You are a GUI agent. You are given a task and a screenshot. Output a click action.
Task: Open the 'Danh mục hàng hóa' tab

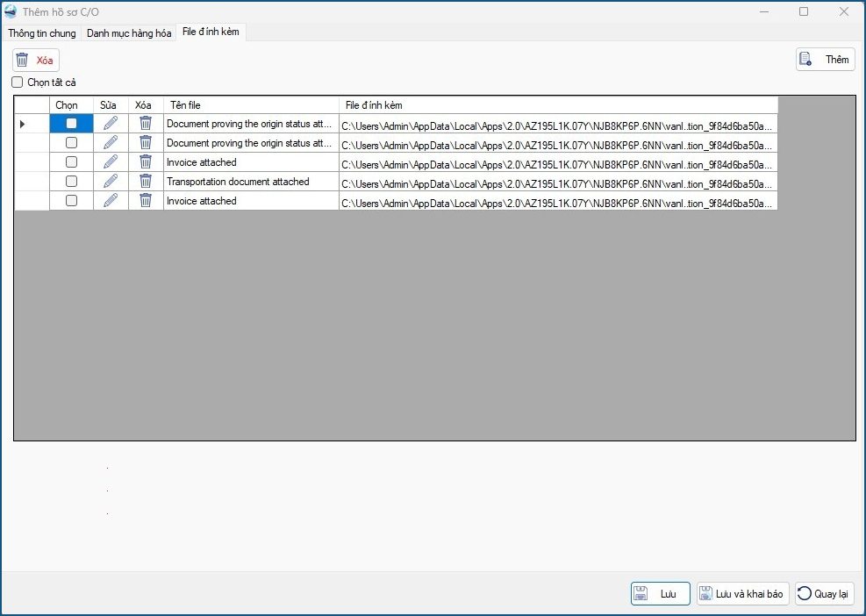point(129,33)
